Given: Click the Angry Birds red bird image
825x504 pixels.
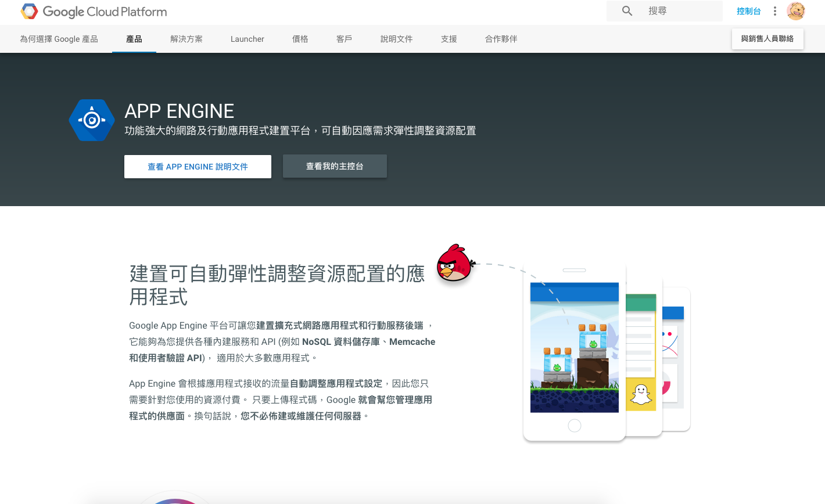Looking at the screenshot, I should point(455,263).
